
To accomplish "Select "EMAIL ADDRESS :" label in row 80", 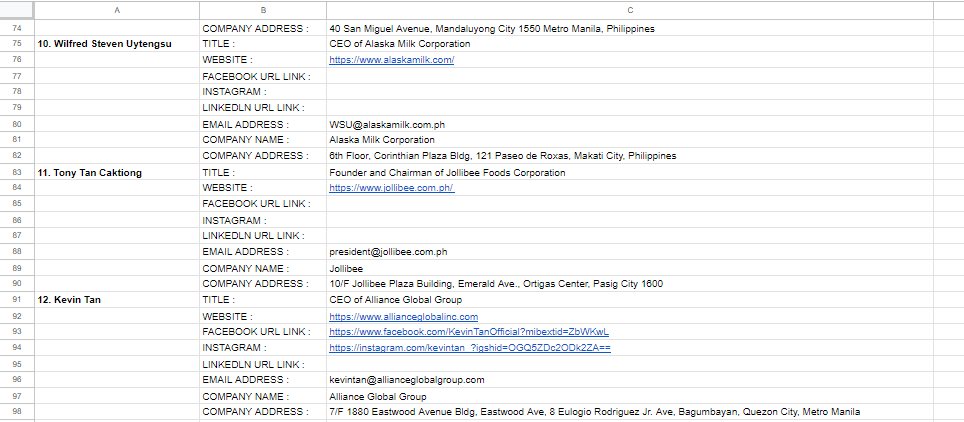I will click(x=263, y=124).
